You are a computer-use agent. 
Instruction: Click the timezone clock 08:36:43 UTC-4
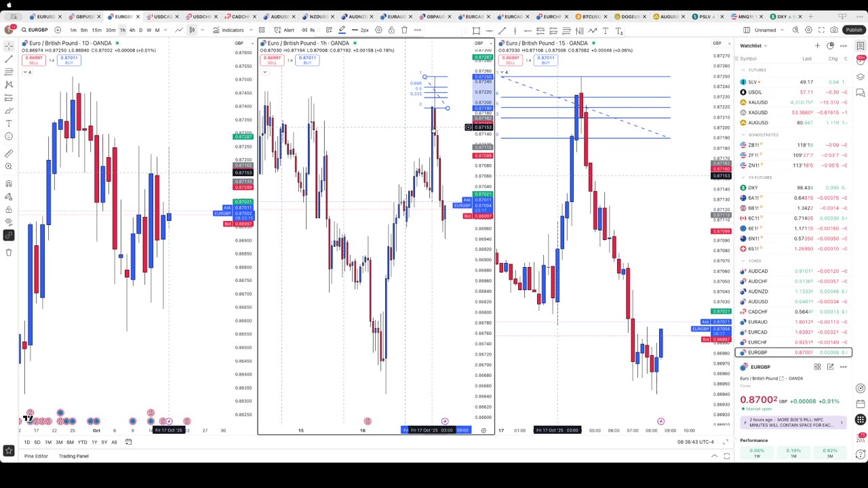(696, 442)
